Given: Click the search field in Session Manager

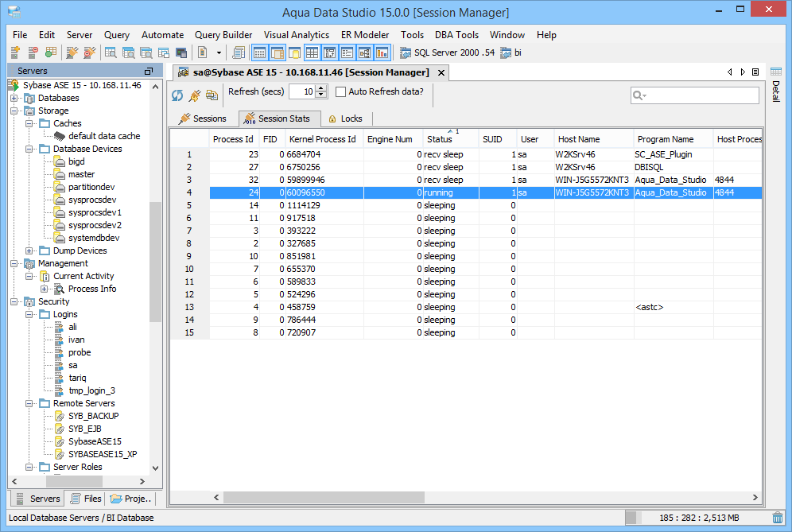Looking at the screenshot, I should [694, 95].
